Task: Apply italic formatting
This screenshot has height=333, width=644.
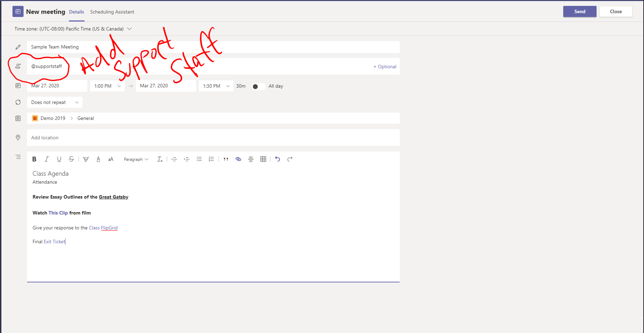Action: 46,159
